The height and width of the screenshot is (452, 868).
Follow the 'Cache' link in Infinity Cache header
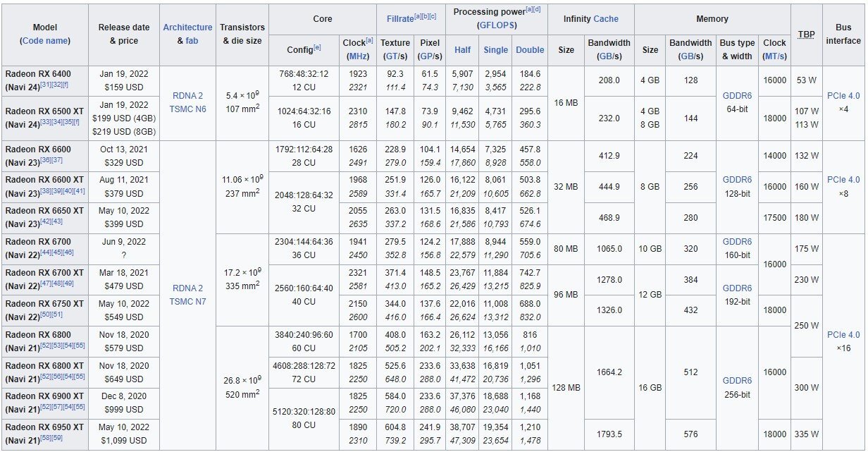(606, 19)
